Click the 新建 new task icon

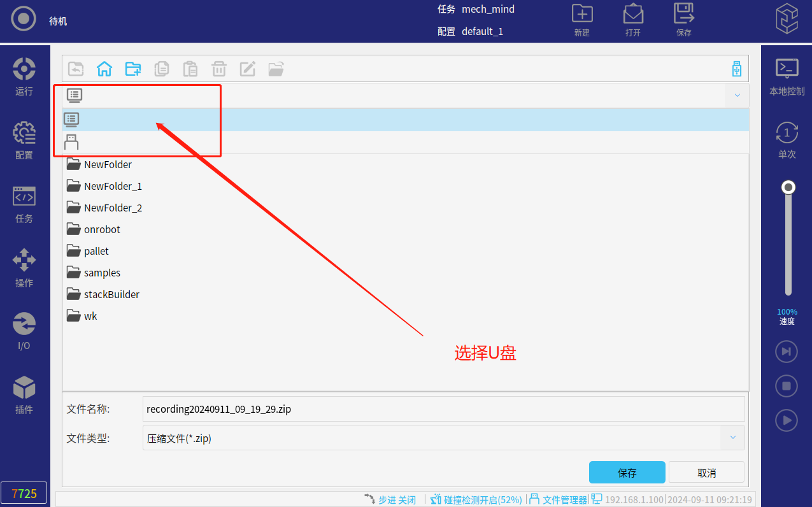[x=581, y=20]
